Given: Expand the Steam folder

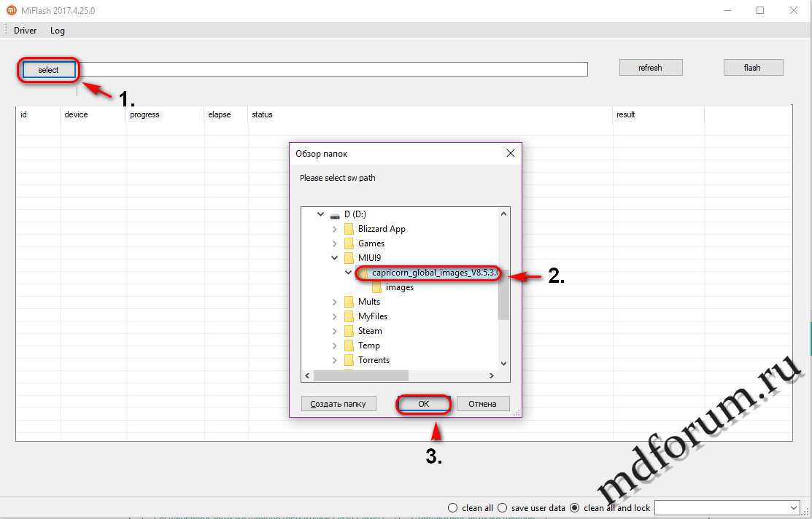Looking at the screenshot, I should click(x=335, y=331).
